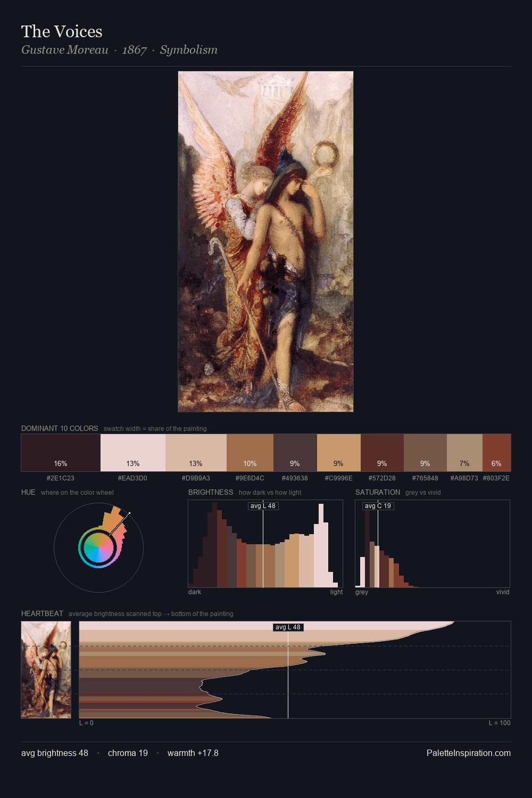Viewport: 532px width, 798px height.
Task: Click the main painting image of The Voices
Action: tap(265, 242)
